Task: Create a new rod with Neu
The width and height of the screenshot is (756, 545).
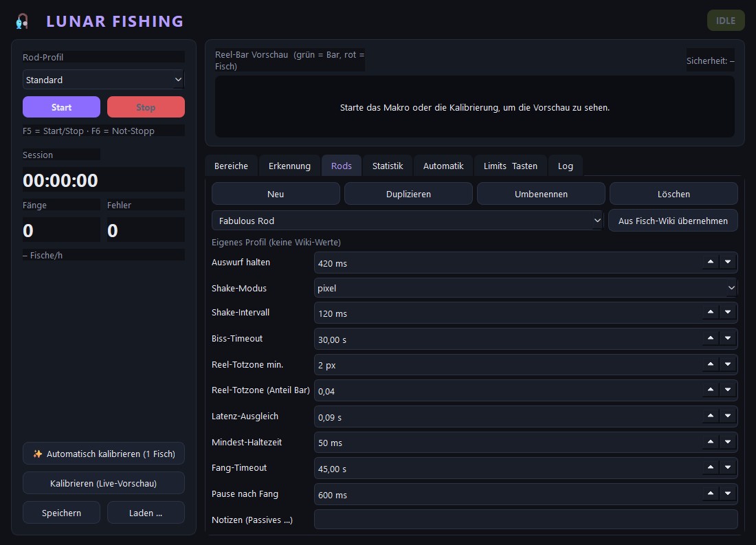Action: point(276,194)
